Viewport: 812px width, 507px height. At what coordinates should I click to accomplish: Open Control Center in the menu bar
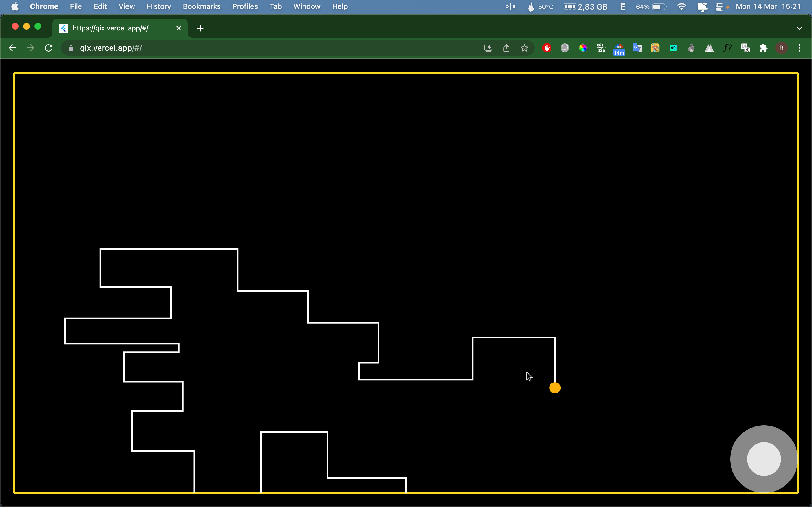pyautogui.click(x=719, y=7)
